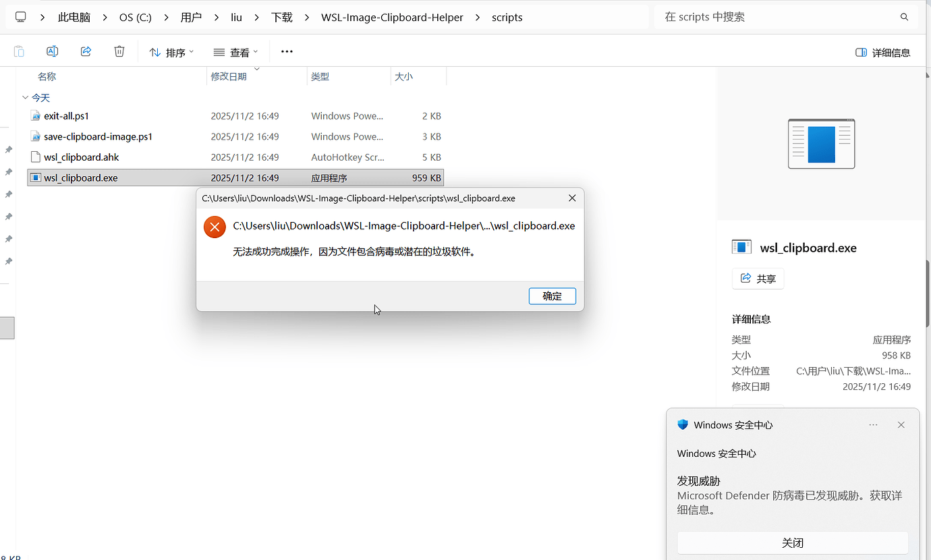
Task: Click the This PC monitor icon in address bar
Action: coord(21,17)
